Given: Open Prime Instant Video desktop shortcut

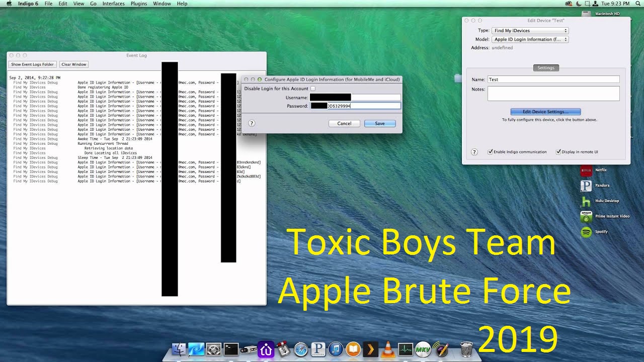Looking at the screenshot, I should [x=586, y=217].
